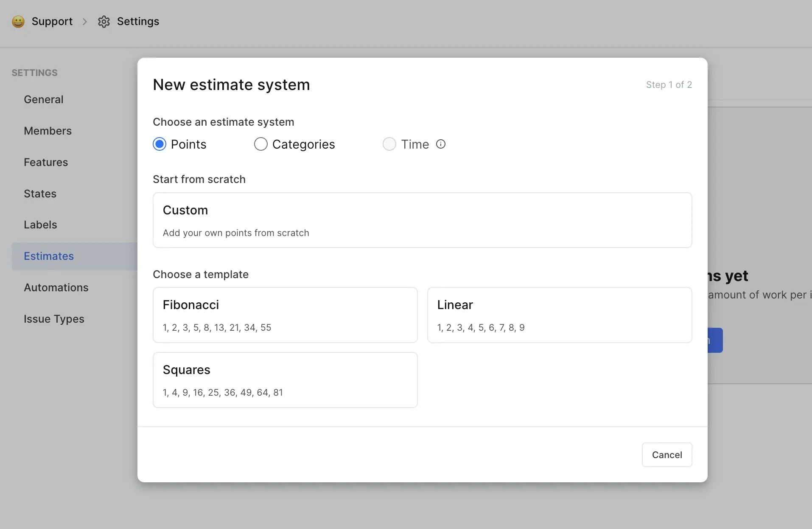Cancel the new estimate system dialog
Screen dimensions: 812x529
pyautogui.click(x=666, y=454)
